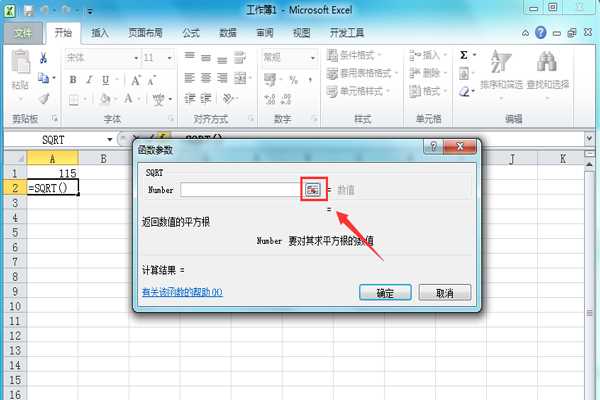
Task: Click the increase indent icon
Action: click(206, 98)
